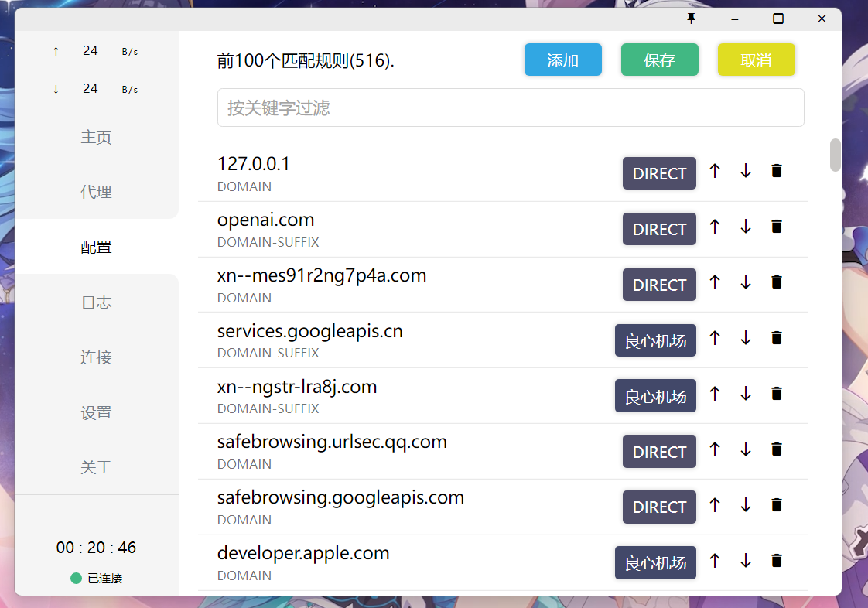Pin the window on top
Image resolution: width=868 pixels, height=608 pixels.
tap(691, 19)
